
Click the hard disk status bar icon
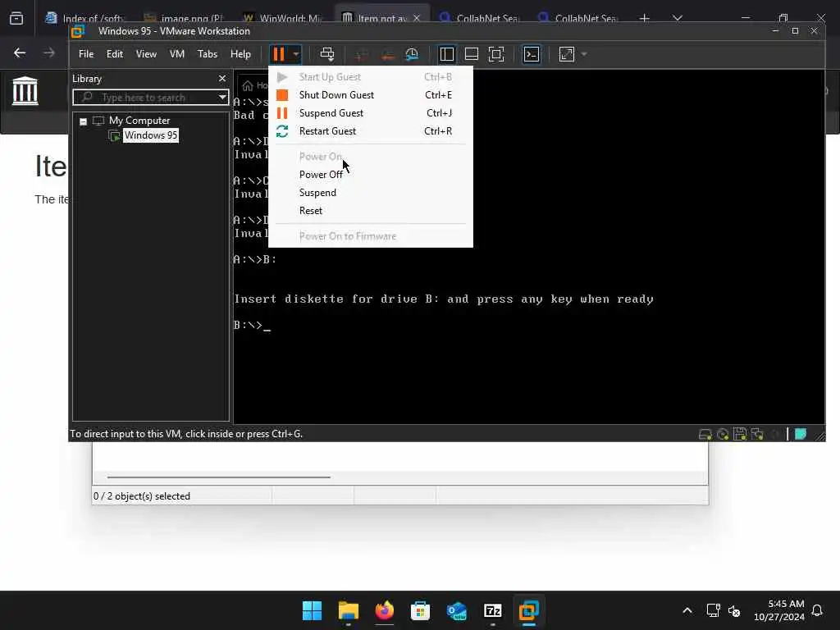click(x=705, y=435)
